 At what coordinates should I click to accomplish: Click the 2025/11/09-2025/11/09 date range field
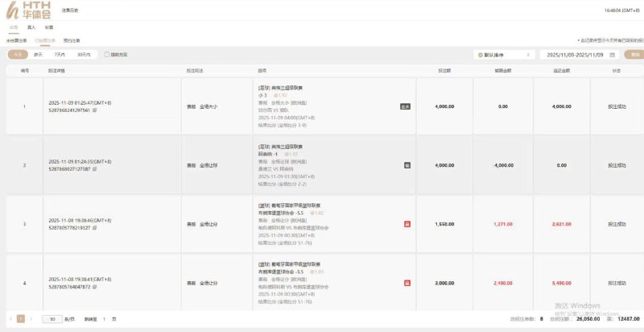[x=575, y=55]
